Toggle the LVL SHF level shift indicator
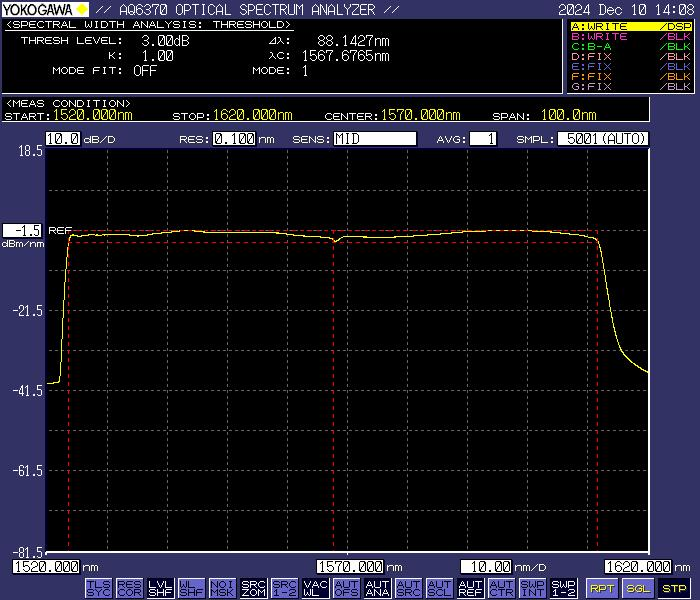Image resolution: width=700 pixels, height=600 pixels. click(x=160, y=588)
